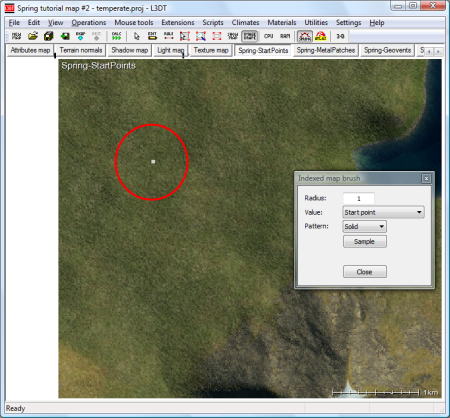The height and width of the screenshot is (418, 450).
Task: Open the File menu
Action: (x=14, y=23)
